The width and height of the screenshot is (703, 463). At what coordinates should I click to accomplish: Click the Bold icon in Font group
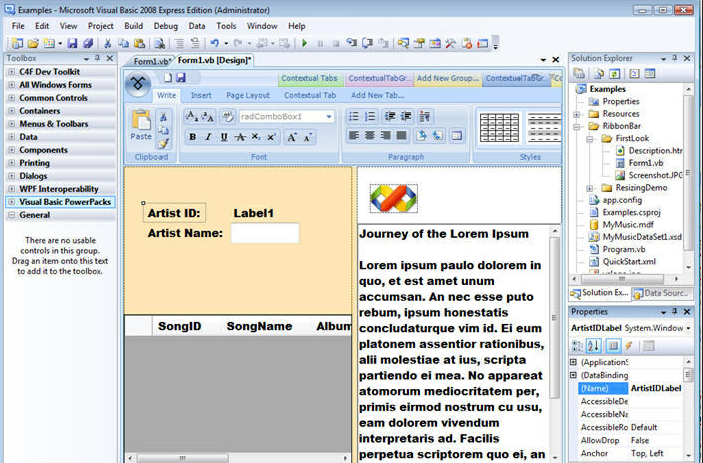pyautogui.click(x=192, y=137)
